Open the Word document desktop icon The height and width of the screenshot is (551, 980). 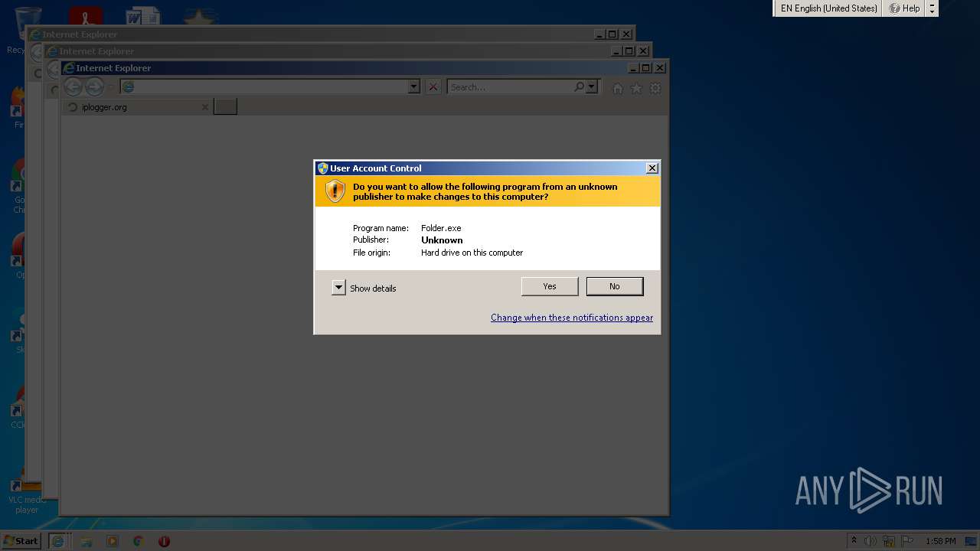pos(143,17)
